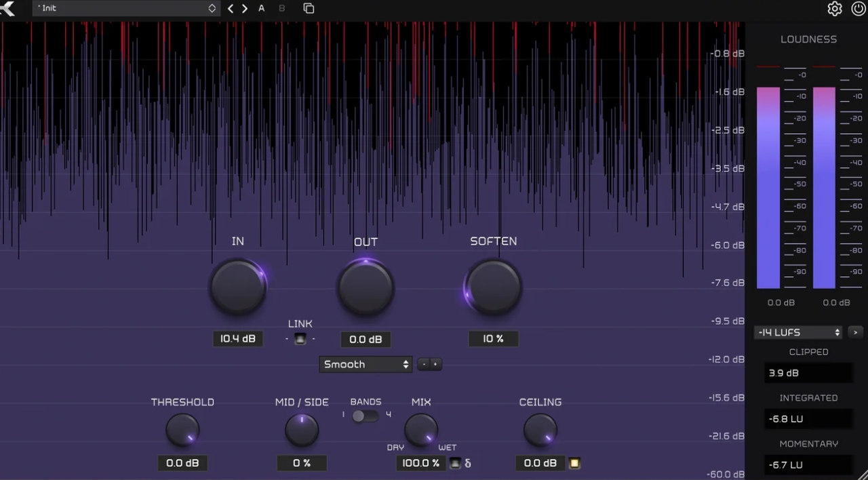The height and width of the screenshot is (480, 868).
Task: Click the SOFTEN knob
Action: tap(493, 287)
